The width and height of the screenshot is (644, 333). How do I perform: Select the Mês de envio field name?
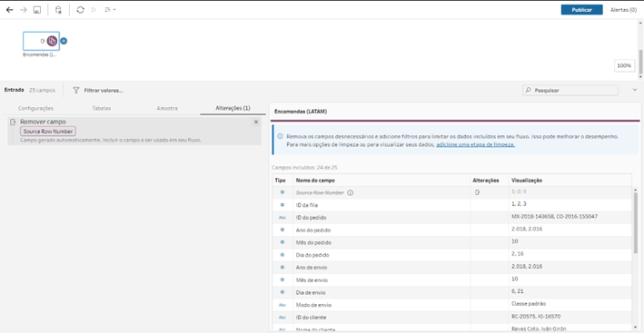click(x=312, y=280)
